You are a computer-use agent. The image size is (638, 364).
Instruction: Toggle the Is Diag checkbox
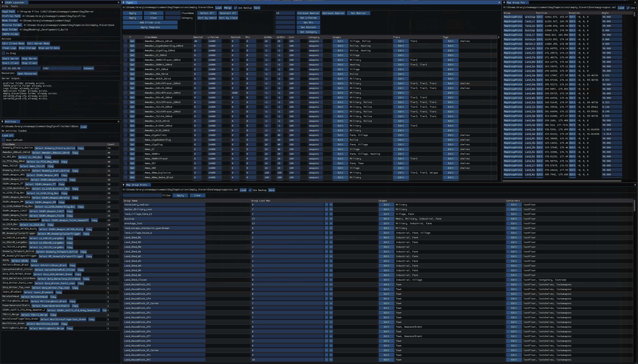[x=4, y=53]
